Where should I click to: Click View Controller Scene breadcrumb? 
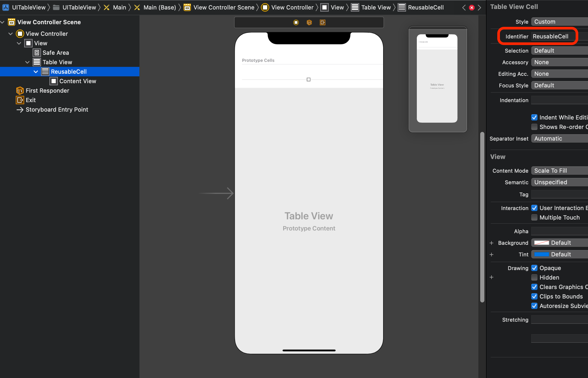224,7
